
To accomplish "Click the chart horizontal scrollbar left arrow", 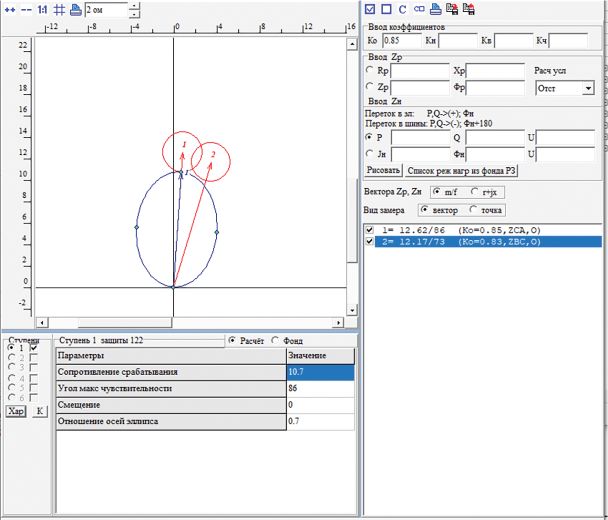I will click(x=42, y=322).
